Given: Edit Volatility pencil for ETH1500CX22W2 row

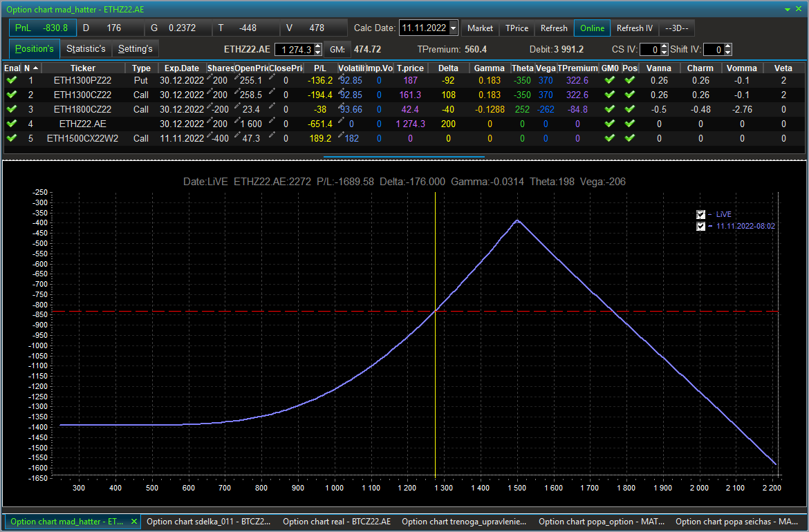Looking at the screenshot, I should coord(341,135).
